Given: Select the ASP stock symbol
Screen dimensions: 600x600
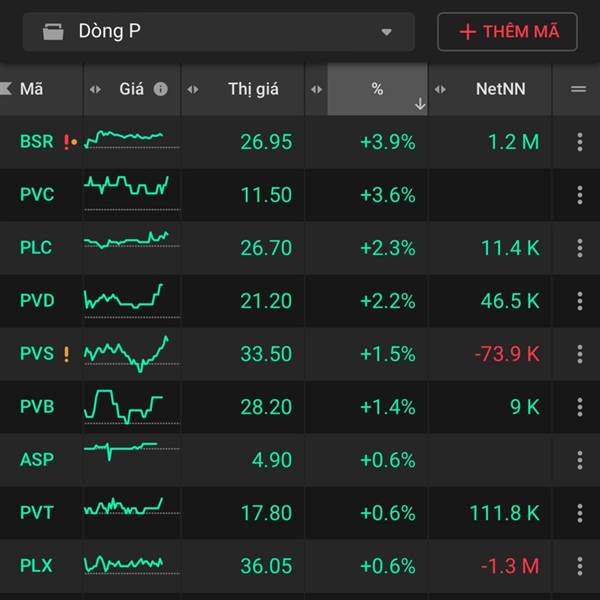Looking at the screenshot, I should [x=37, y=460].
